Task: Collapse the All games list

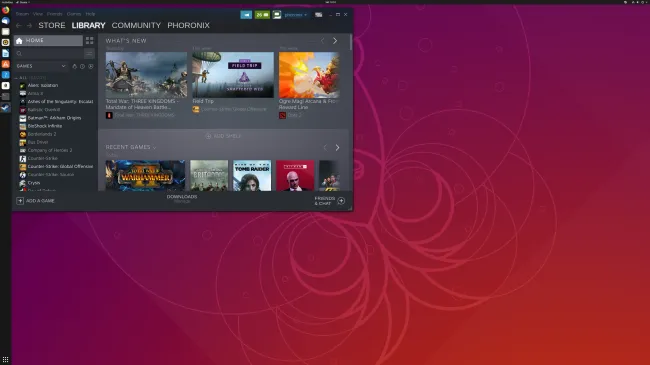Action: (x=16, y=78)
